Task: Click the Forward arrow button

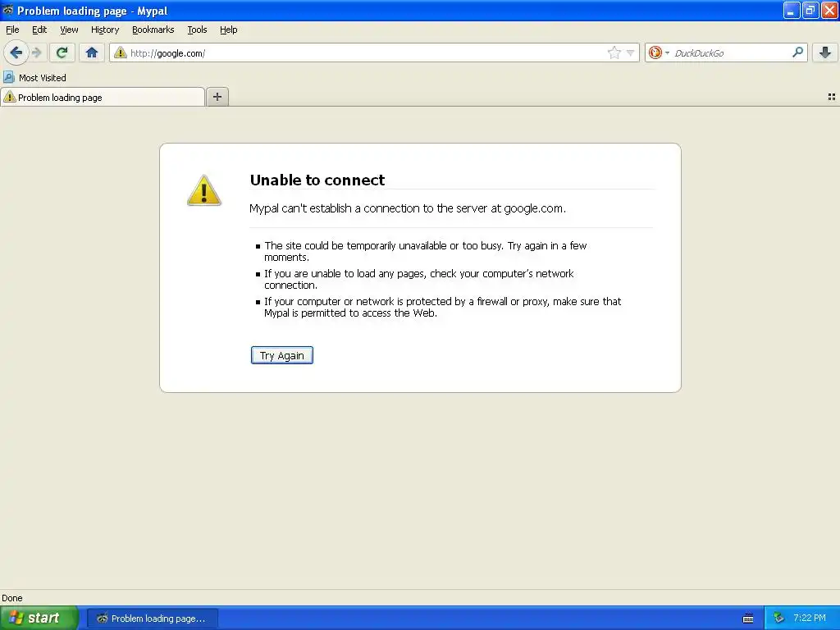Action: click(37, 52)
